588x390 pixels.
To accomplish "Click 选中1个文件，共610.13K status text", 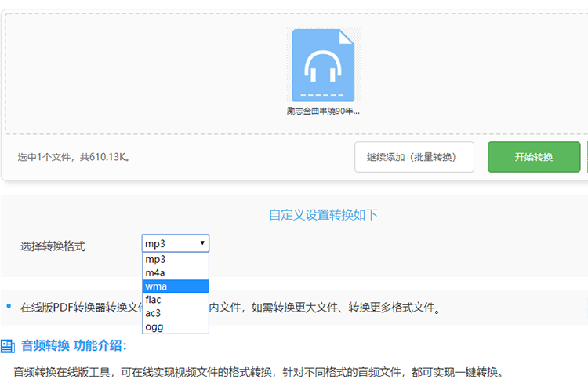I will point(74,157).
